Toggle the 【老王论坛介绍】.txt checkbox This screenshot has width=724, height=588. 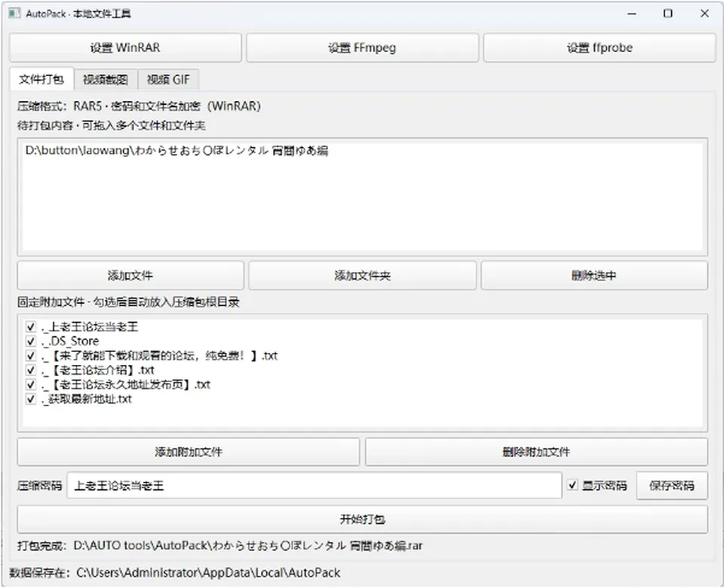click(x=31, y=370)
